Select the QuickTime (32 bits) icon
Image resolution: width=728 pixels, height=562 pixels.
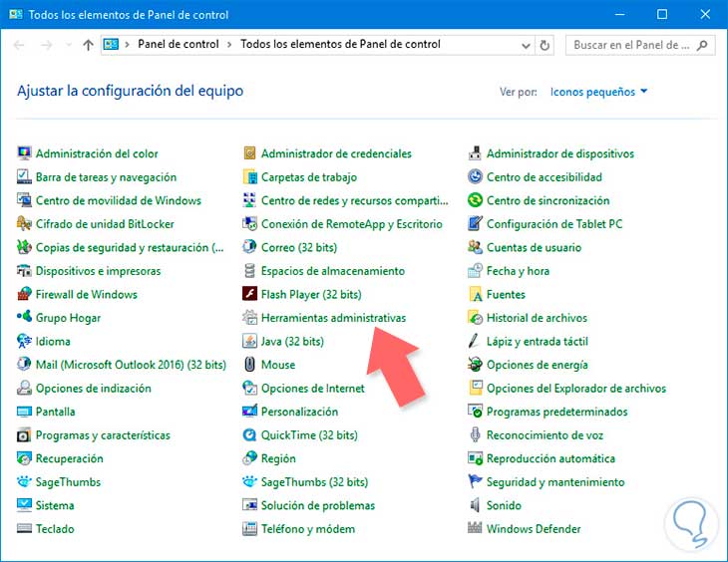[x=249, y=434]
